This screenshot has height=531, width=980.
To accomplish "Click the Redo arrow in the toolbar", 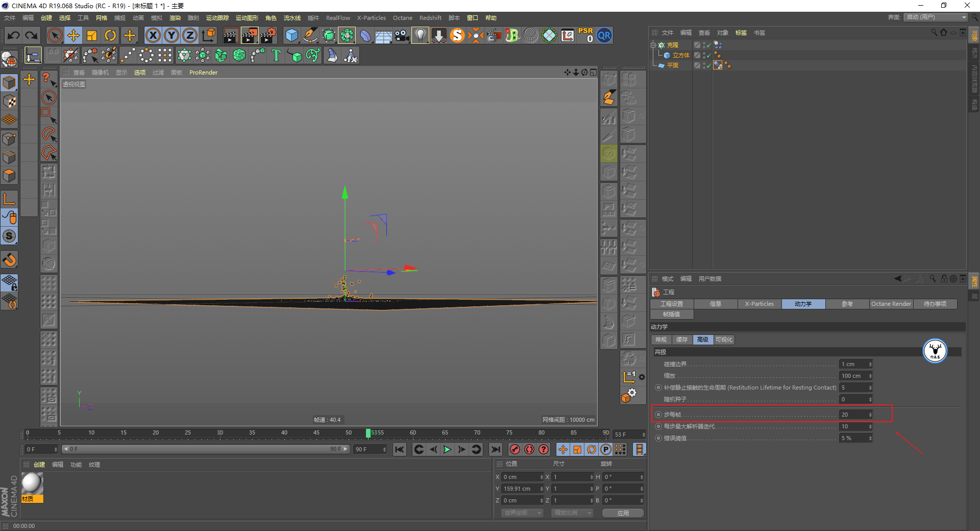I will (32, 35).
